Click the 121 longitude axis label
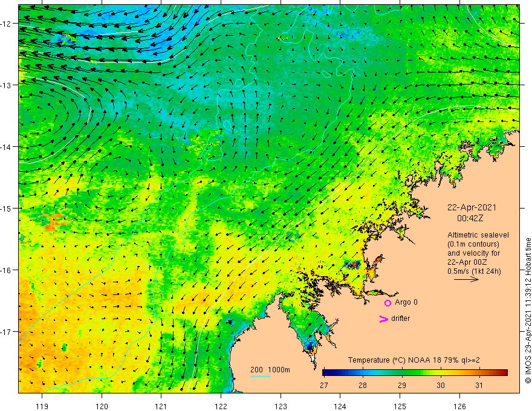The width and height of the screenshot is (532, 411). click(x=161, y=406)
